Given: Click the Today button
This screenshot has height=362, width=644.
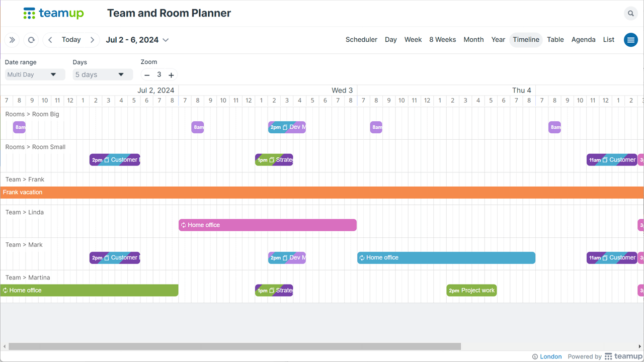Looking at the screenshot, I should click(71, 40).
